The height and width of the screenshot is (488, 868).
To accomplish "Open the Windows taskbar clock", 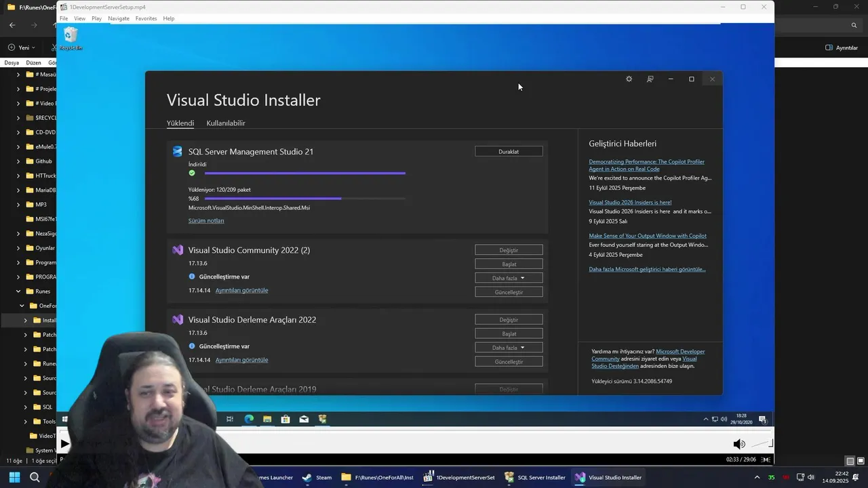I will [835, 477].
